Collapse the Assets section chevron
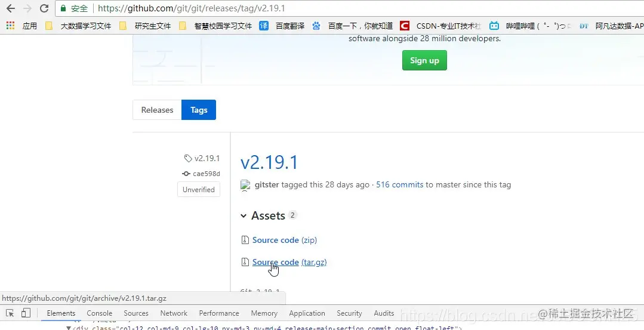This screenshot has height=330, width=644. 244,216
